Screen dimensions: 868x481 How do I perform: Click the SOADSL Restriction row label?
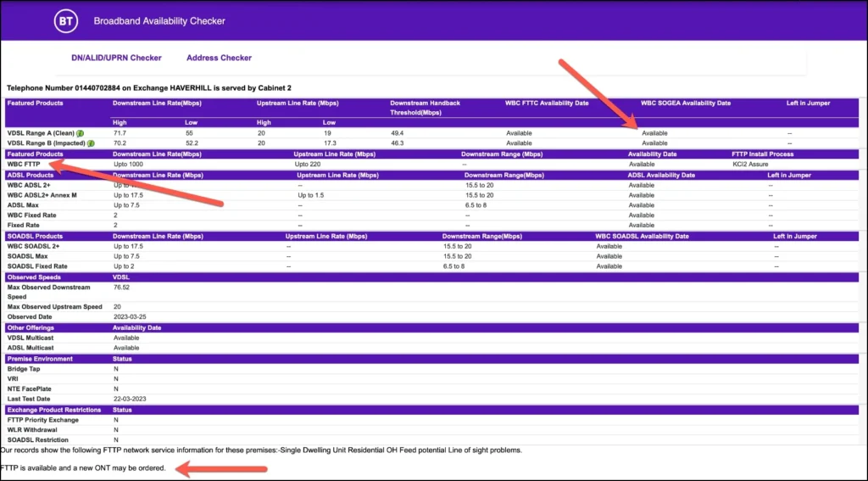[37, 440]
